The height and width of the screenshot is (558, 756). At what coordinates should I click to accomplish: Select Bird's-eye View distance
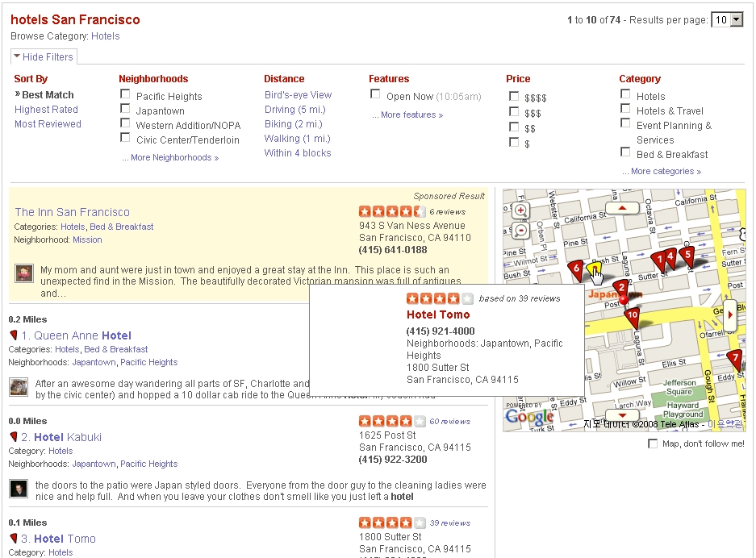[298, 95]
